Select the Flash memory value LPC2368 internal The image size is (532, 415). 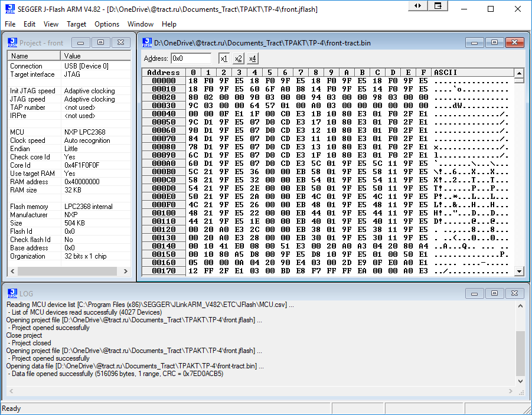click(x=88, y=207)
